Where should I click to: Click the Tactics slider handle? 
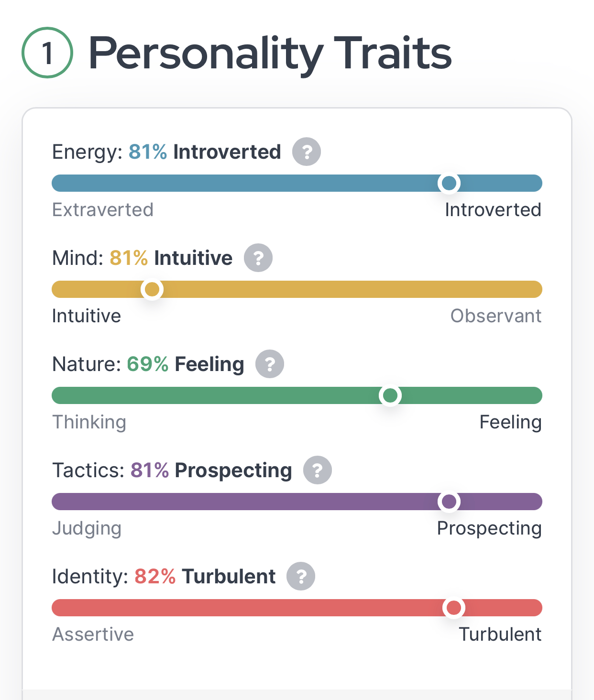click(x=449, y=502)
